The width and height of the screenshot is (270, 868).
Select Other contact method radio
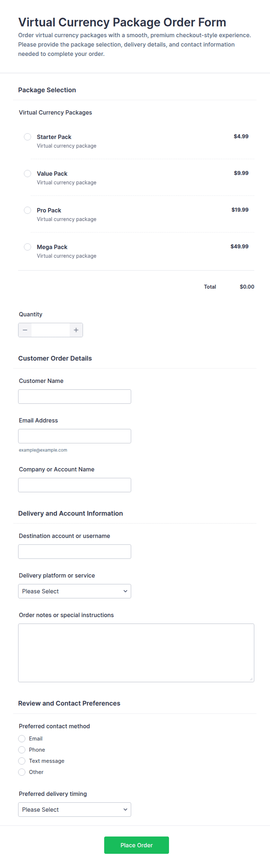[22, 772]
